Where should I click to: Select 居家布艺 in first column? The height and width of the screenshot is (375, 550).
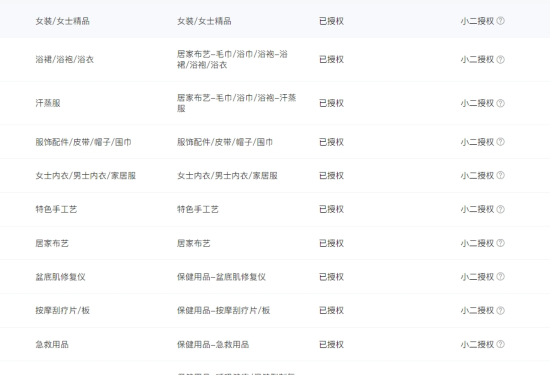[x=52, y=243]
